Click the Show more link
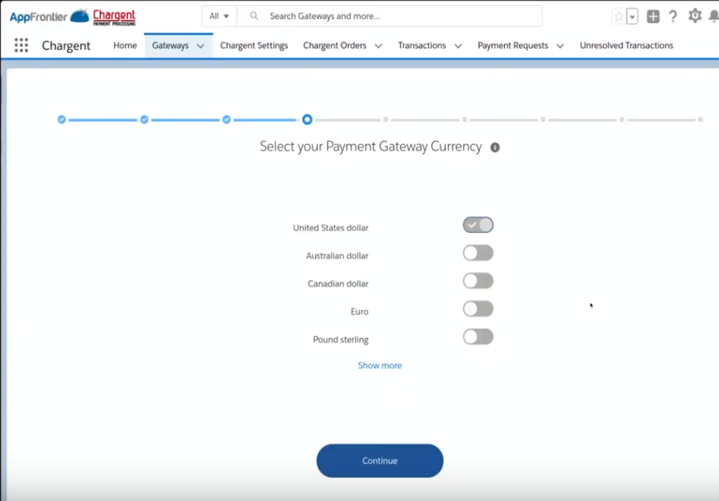This screenshot has height=501, width=719. [380, 366]
